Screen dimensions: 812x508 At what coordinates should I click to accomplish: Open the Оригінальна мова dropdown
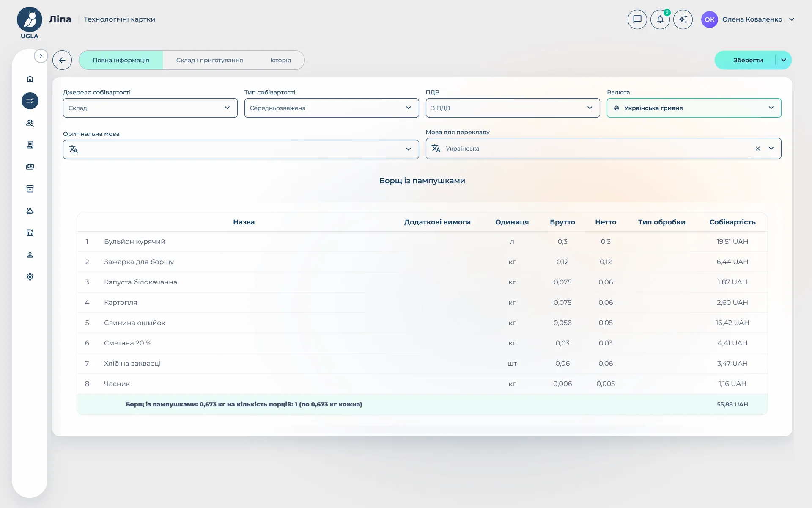point(241,149)
